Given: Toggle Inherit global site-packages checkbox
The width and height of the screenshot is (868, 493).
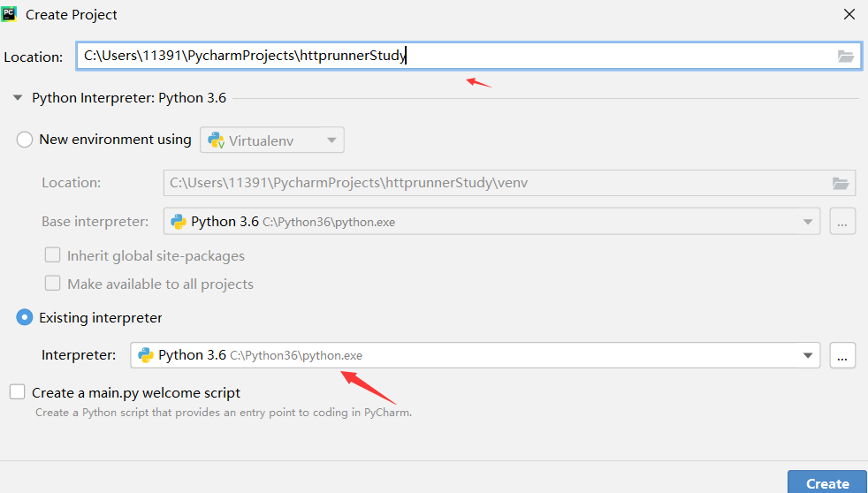Looking at the screenshot, I should click(x=52, y=255).
